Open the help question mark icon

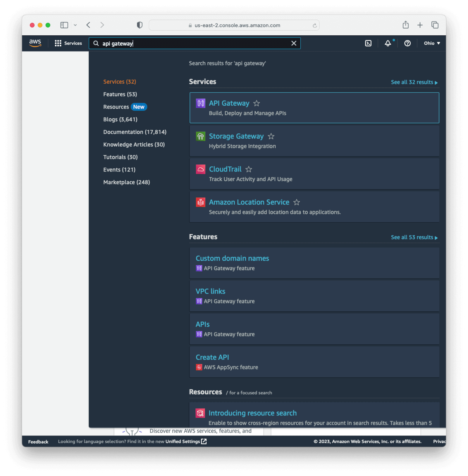(x=407, y=43)
